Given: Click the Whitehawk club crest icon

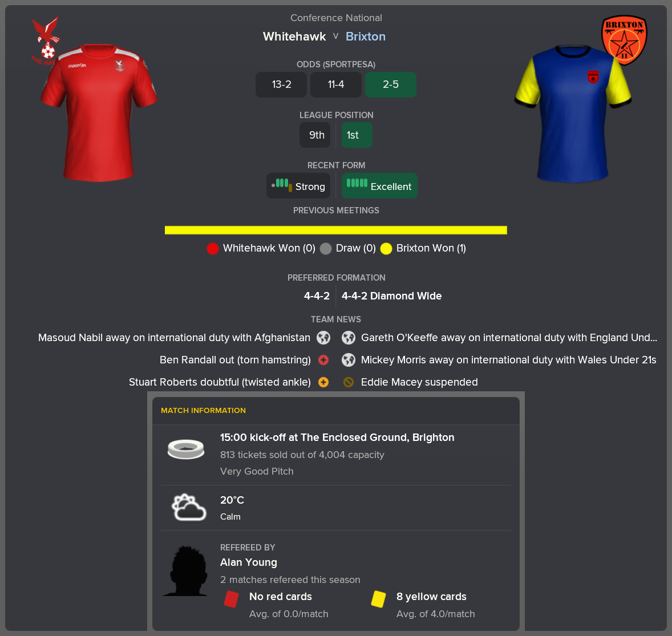Looking at the screenshot, I should [x=46, y=40].
